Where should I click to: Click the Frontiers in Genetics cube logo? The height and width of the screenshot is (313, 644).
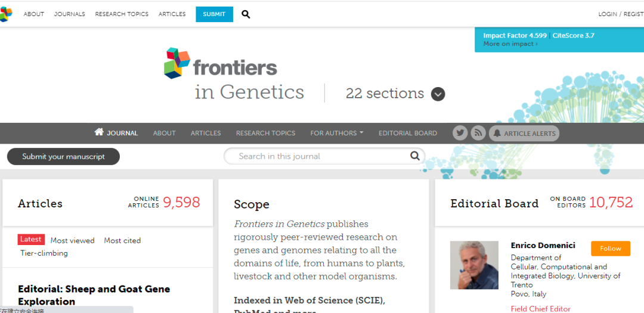(x=177, y=63)
